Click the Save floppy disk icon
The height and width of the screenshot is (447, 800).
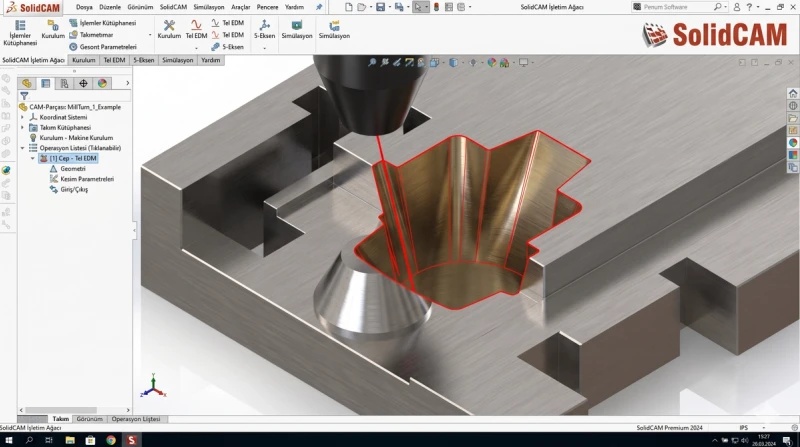click(x=380, y=7)
